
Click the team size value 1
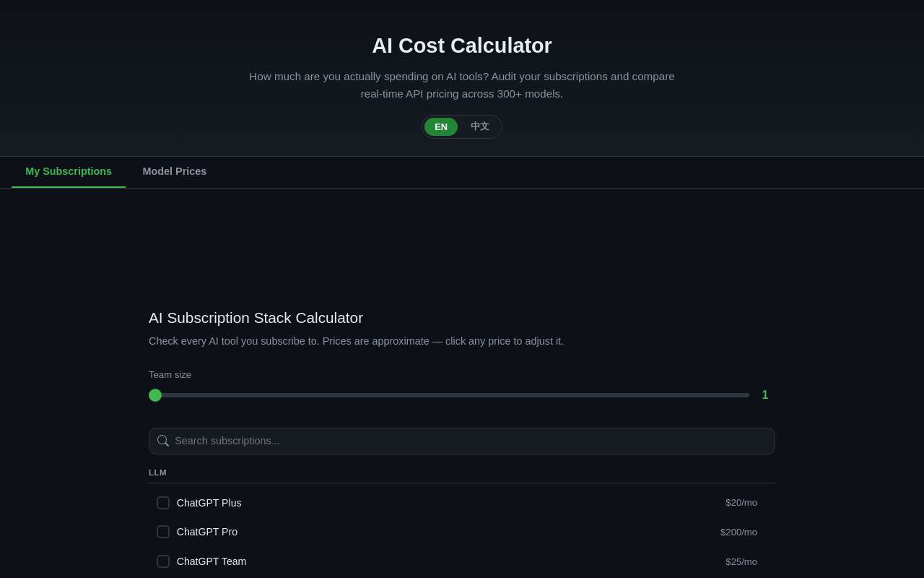pos(765,395)
